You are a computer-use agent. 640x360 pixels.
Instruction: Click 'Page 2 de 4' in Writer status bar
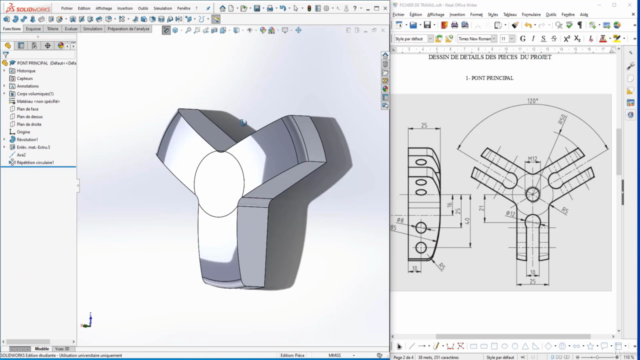click(403, 357)
